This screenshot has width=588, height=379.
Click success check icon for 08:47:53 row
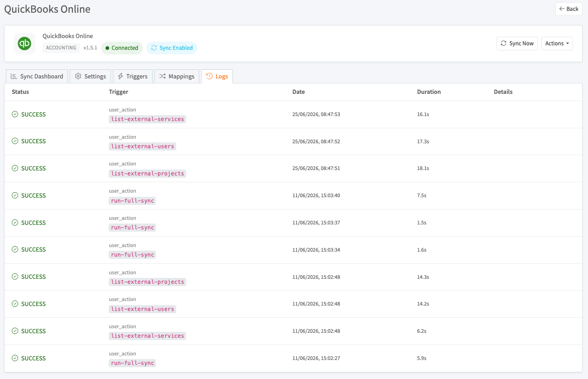pyautogui.click(x=15, y=114)
